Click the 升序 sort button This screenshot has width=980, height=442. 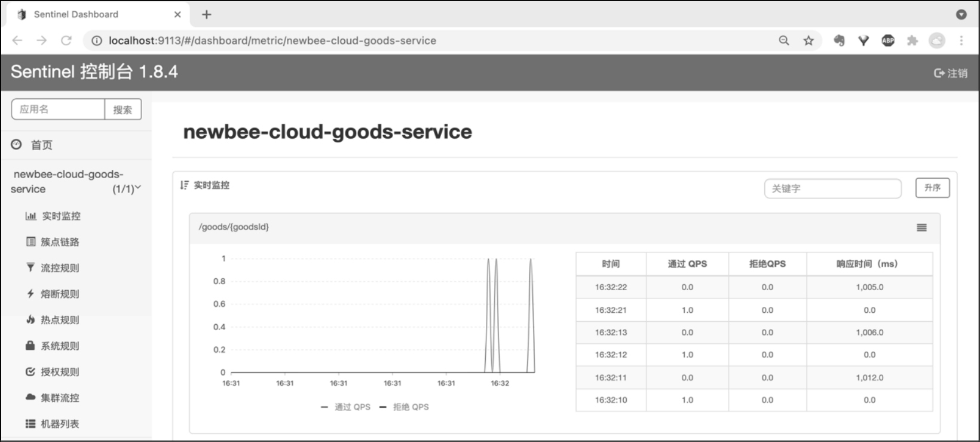tap(932, 188)
